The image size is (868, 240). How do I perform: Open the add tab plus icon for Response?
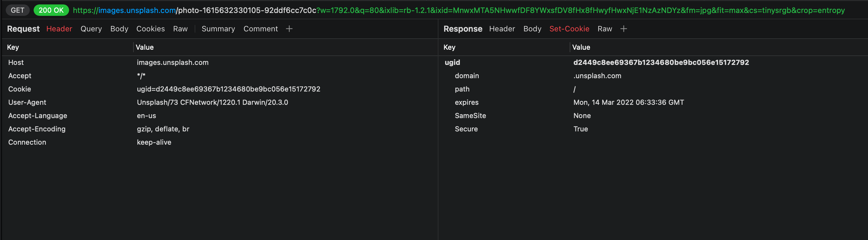pos(623,28)
